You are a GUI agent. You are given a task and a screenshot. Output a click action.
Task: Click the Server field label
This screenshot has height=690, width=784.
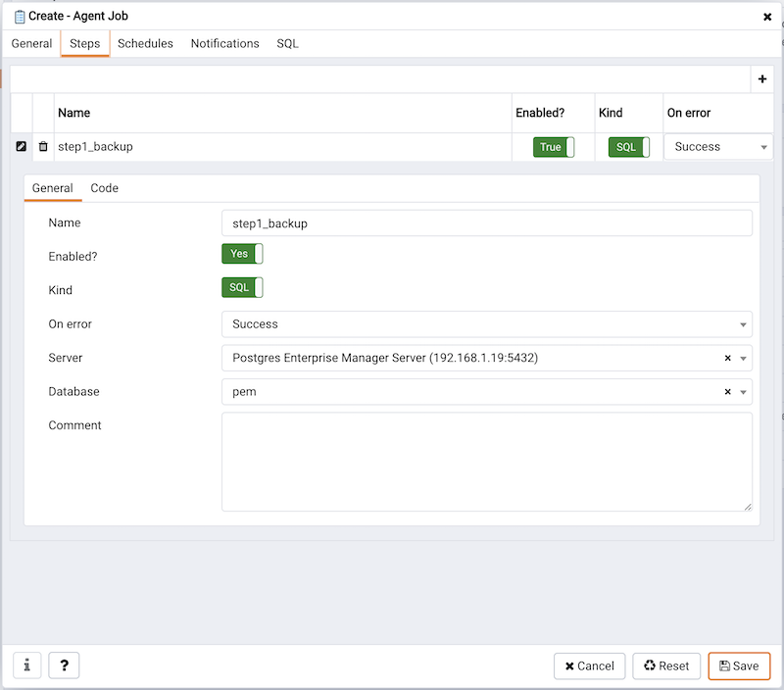[66, 358]
